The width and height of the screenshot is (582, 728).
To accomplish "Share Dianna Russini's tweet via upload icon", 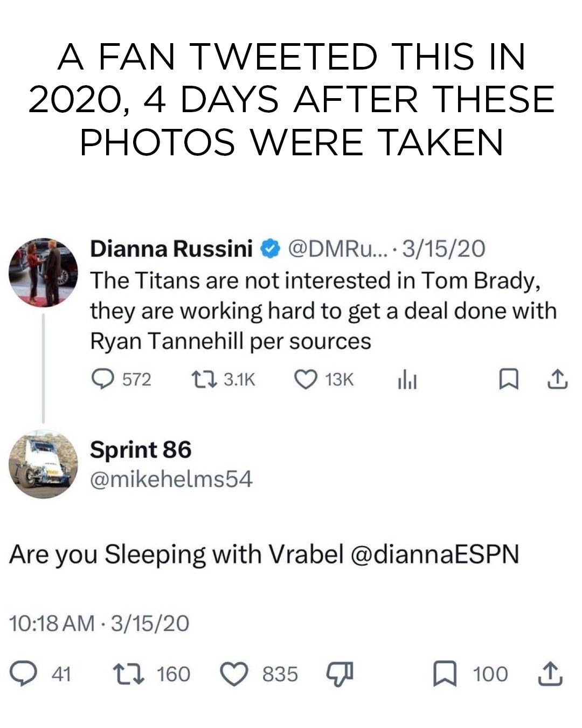I will click(x=557, y=380).
